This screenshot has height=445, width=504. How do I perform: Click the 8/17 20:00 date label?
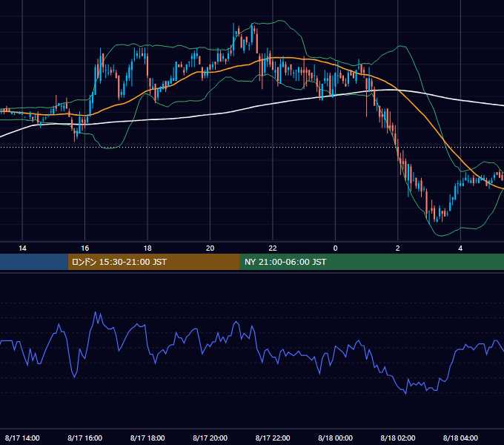[210, 438]
